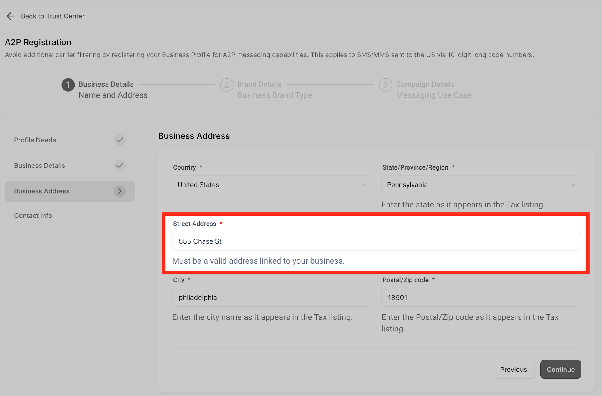Click the Previous button

click(514, 369)
